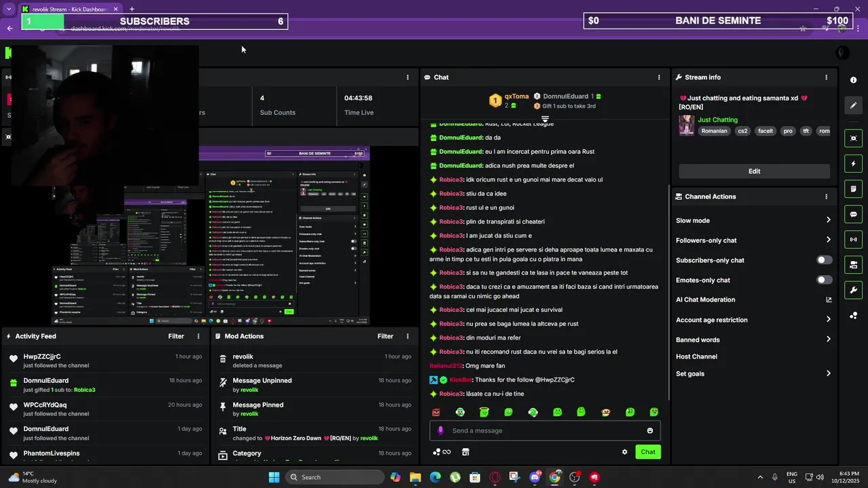Click the microphone icon in message box
The image size is (868, 488).
[440, 430]
